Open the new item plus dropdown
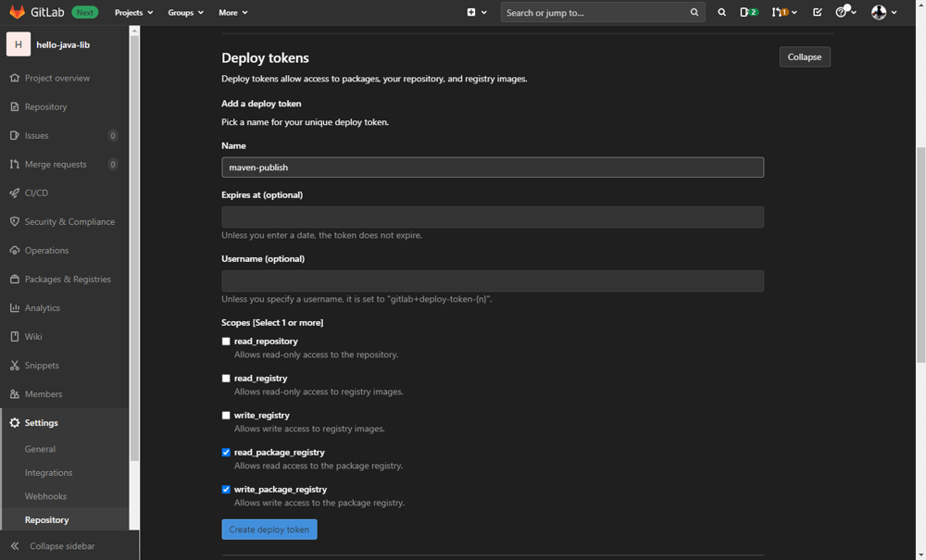 click(476, 12)
